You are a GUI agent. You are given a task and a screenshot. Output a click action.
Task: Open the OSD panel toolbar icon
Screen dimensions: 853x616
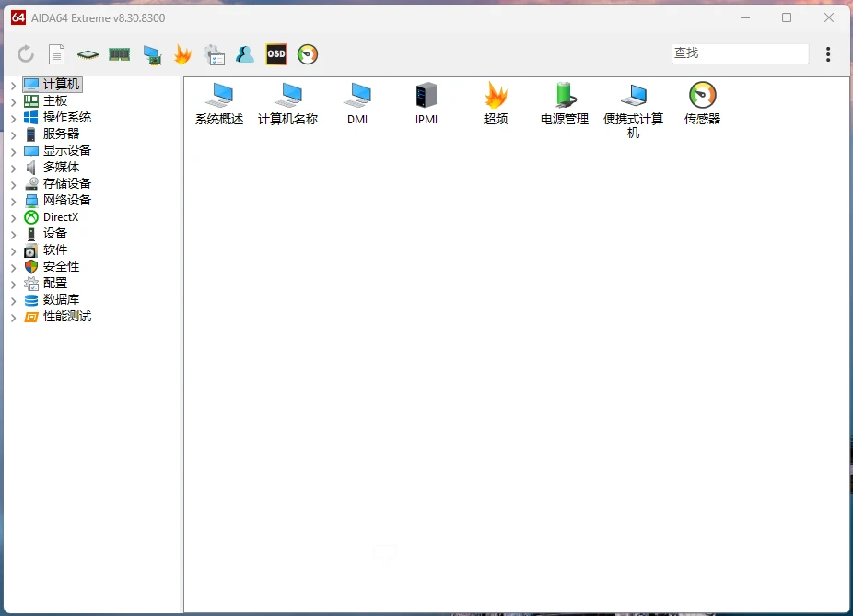coord(275,53)
